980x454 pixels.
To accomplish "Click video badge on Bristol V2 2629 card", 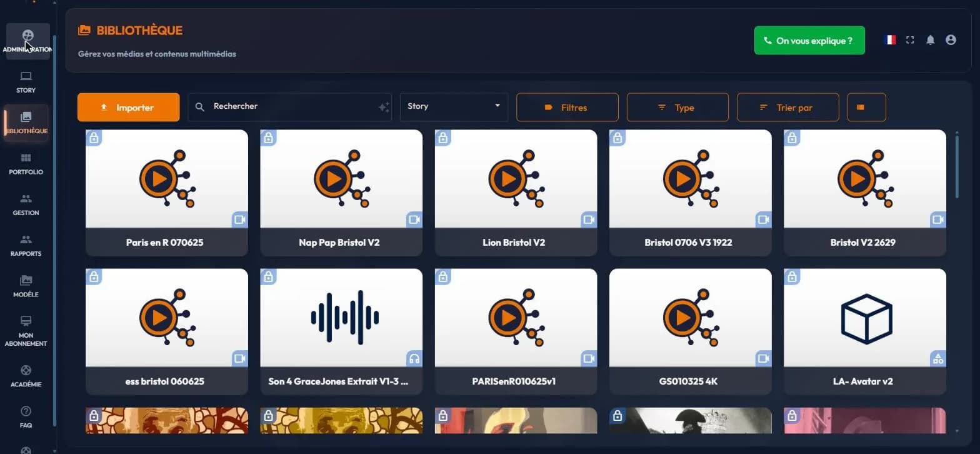I will (938, 219).
